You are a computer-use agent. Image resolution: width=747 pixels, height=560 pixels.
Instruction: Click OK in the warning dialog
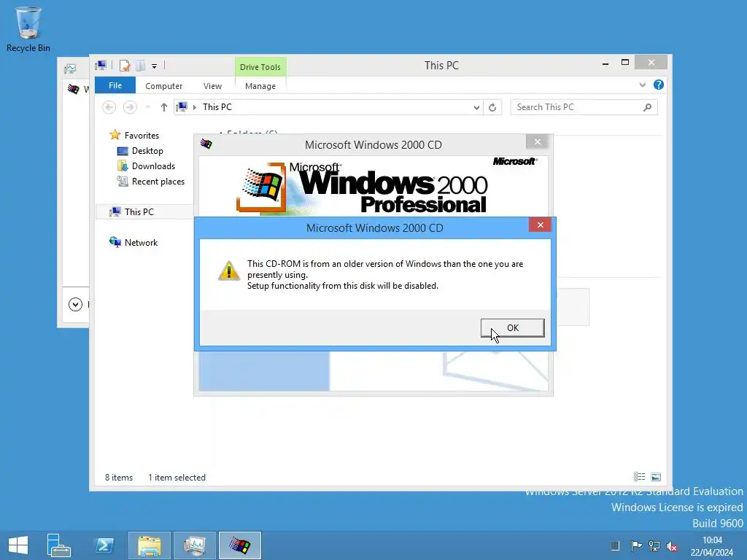(512, 328)
